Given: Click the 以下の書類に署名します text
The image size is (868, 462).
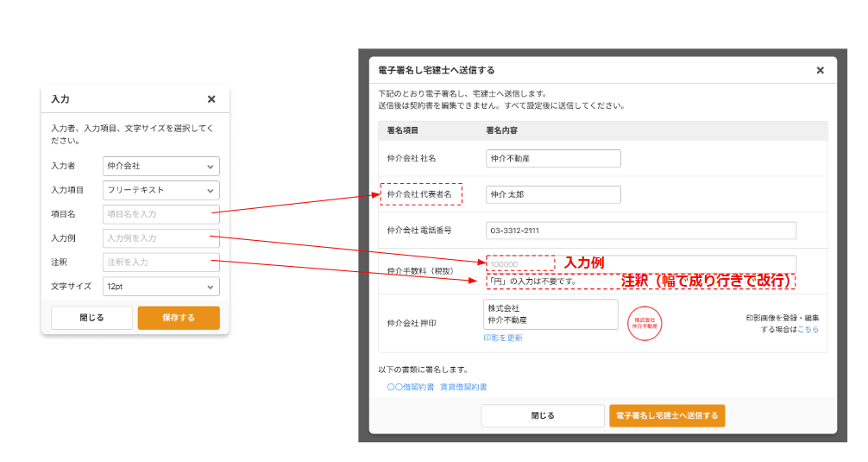Looking at the screenshot, I should pyautogui.click(x=424, y=370).
